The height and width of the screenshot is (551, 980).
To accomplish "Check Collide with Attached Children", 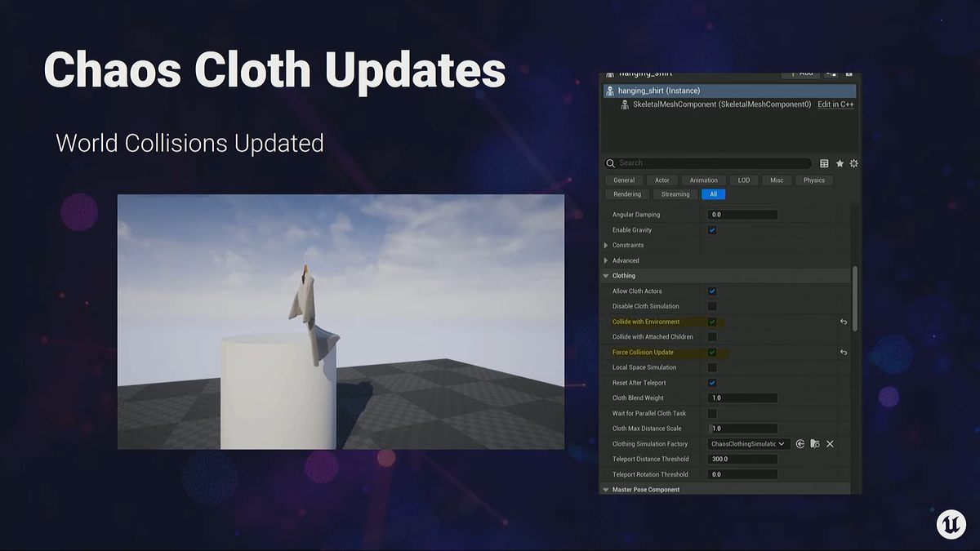I will pyautogui.click(x=712, y=337).
